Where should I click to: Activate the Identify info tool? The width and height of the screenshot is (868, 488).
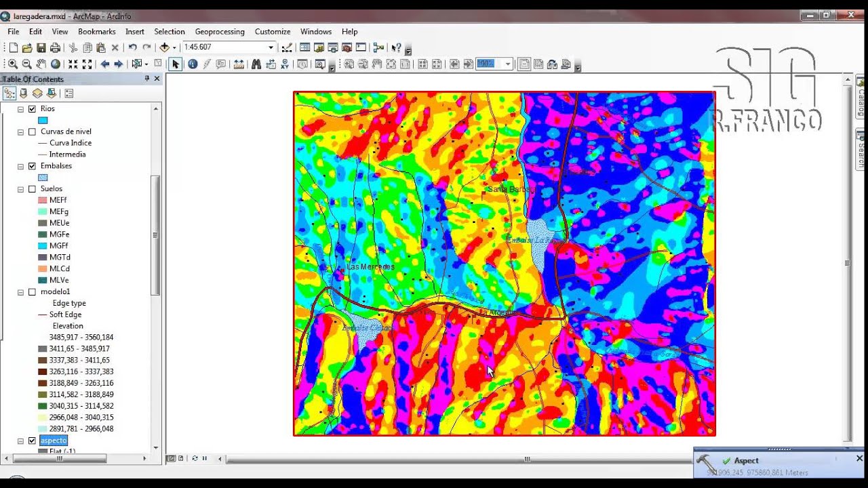pos(193,64)
